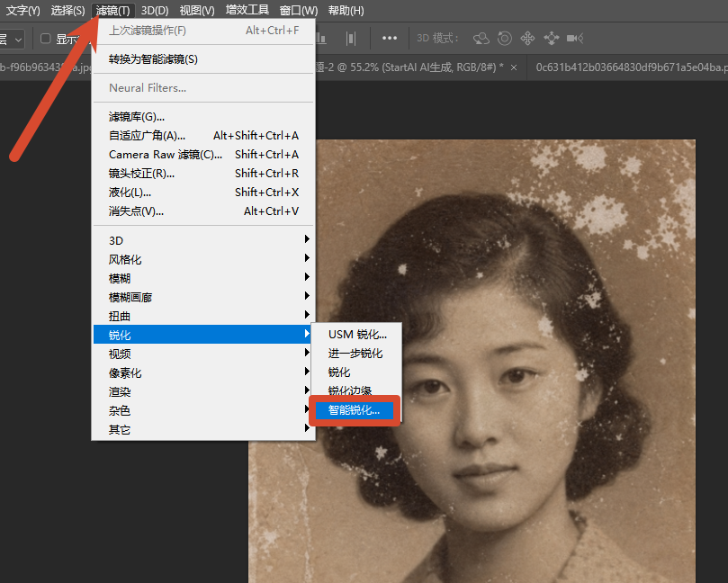Choose 镜头校正(R)... filter
728x583 pixels.
pos(203,174)
